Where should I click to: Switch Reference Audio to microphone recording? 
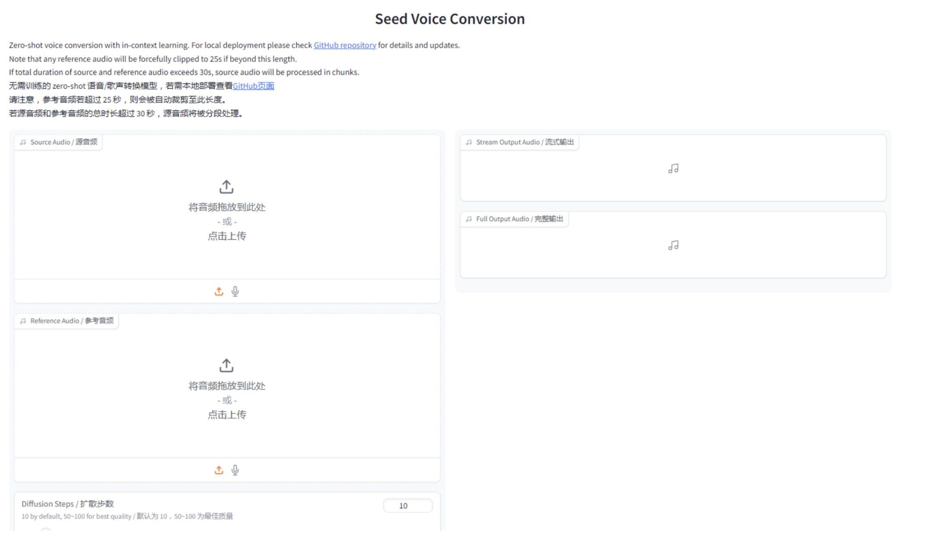[235, 470]
